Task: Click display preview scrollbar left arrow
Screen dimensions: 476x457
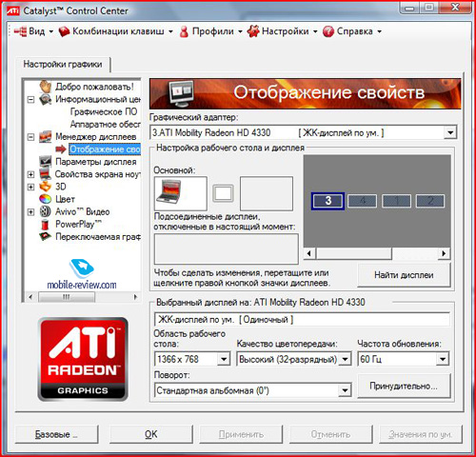Action: pos(308,253)
